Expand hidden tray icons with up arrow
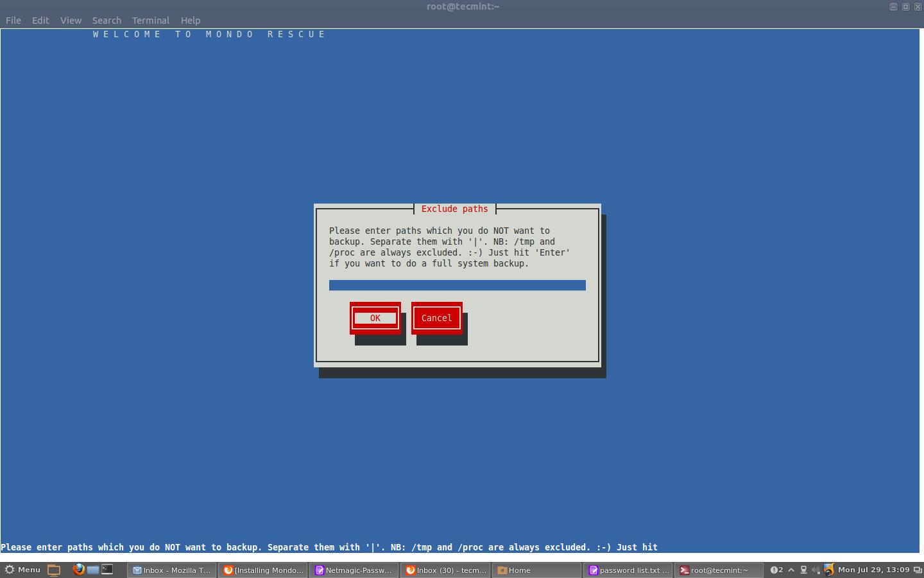Viewport: 924px width, 578px height. (791, 570)
